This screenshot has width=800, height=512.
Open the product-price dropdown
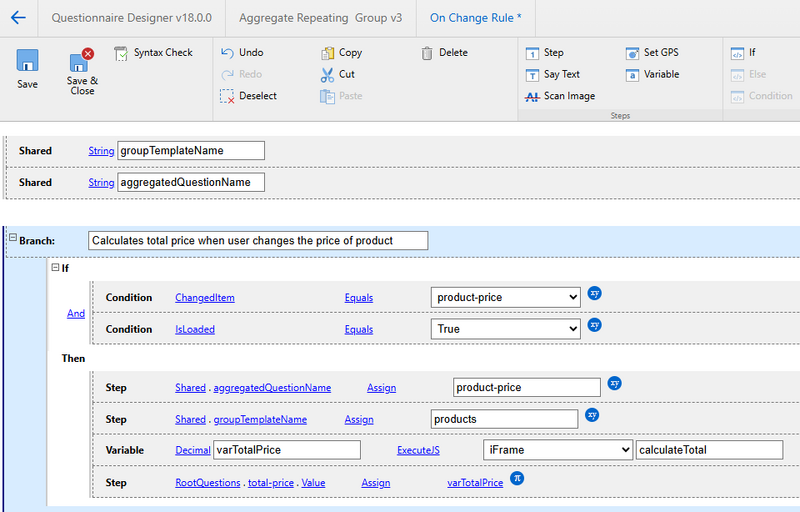[506, 298]
